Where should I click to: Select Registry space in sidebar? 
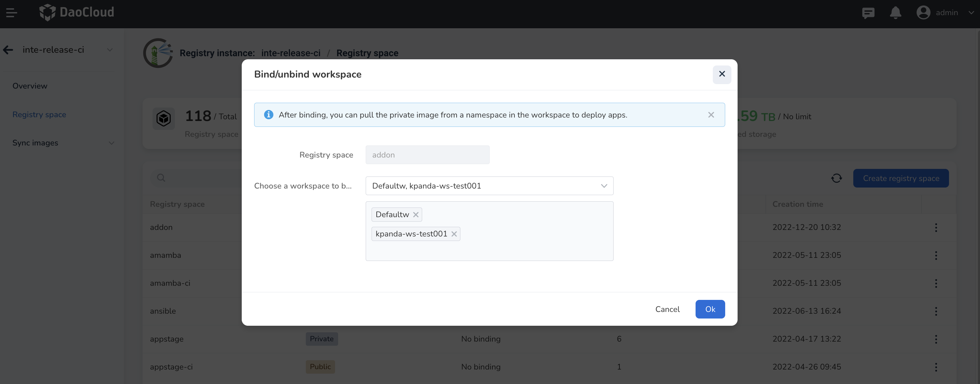39,114
